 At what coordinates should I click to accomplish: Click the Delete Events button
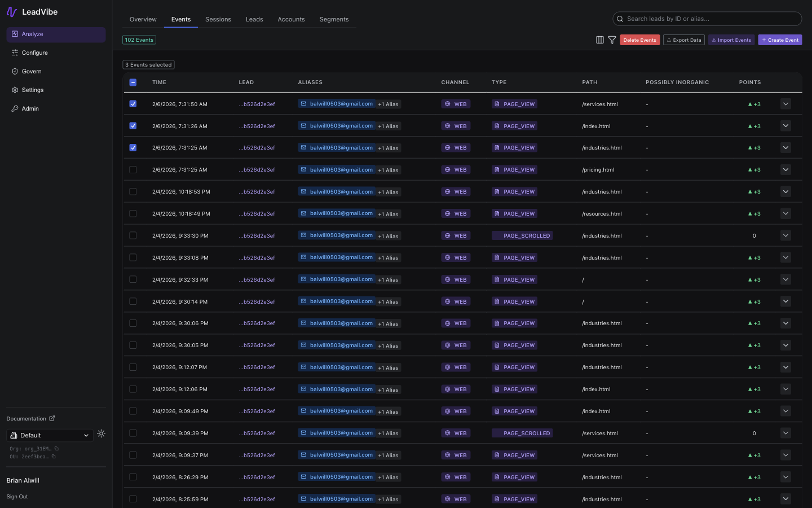[x=639, y=40]
